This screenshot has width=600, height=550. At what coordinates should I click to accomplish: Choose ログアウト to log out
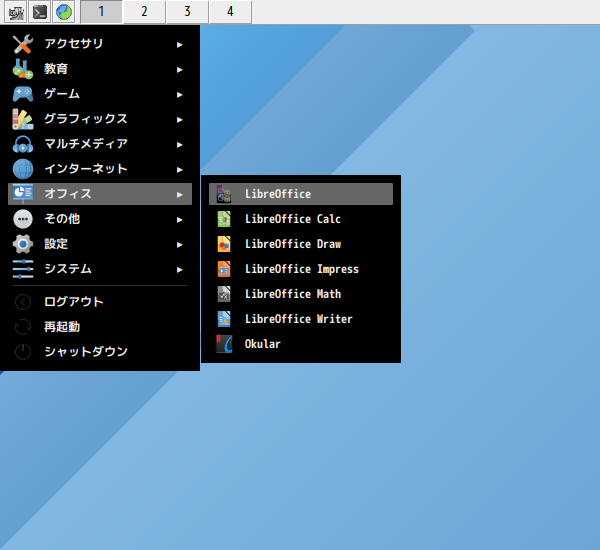pyautogui.click(x=100, y=302)
